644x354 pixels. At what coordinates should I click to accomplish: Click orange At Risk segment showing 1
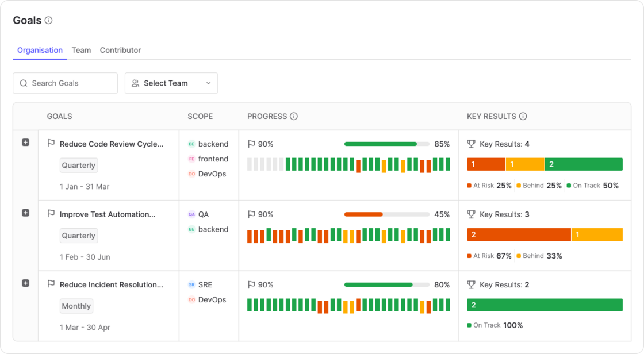click(486, 164)
